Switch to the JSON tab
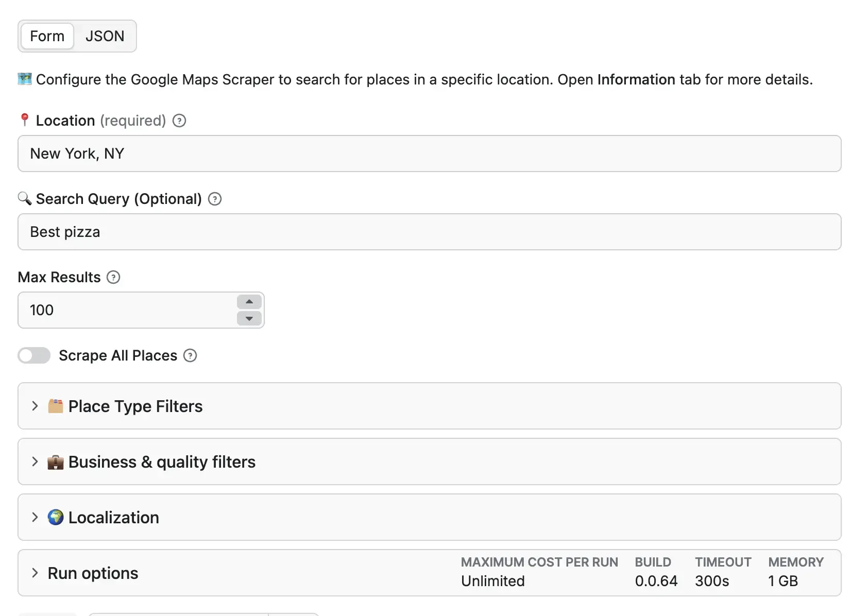The image size is (851, 616). click(x=105, y=36)
